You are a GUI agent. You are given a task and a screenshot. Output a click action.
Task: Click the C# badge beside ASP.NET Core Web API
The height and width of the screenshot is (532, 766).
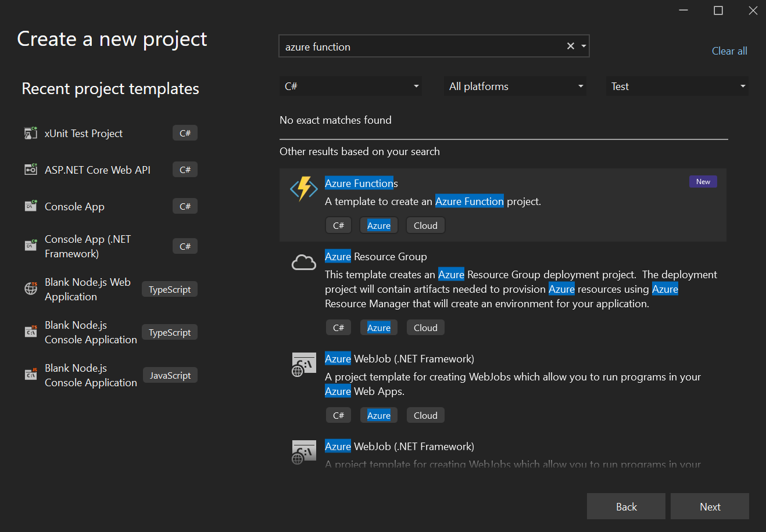(x=185, y=170)
